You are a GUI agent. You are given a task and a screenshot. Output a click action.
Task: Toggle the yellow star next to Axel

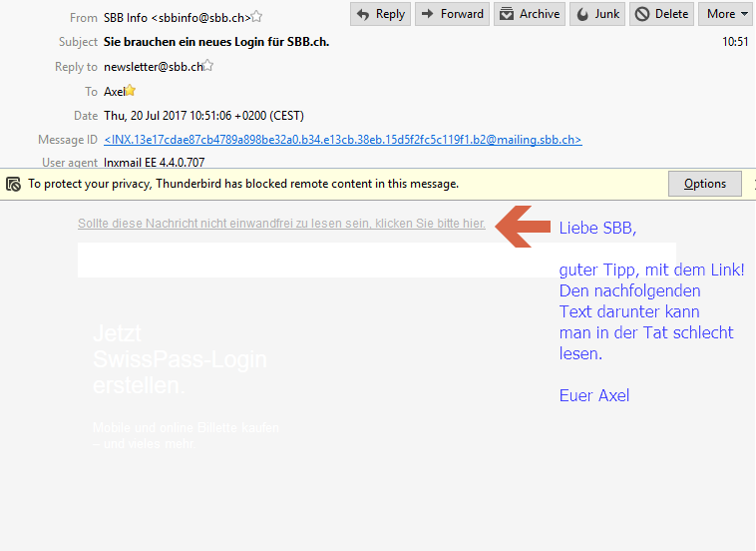[x=131, y=90]
